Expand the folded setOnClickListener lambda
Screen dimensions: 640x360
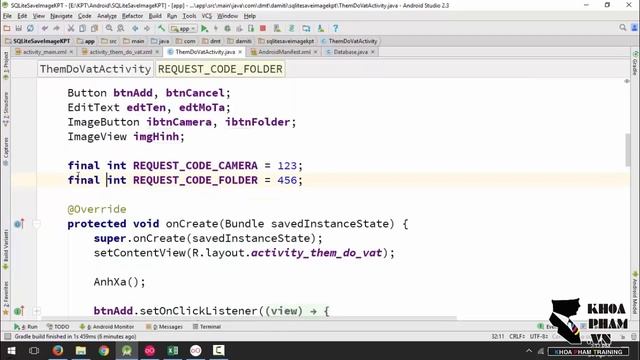coord(37,311)
